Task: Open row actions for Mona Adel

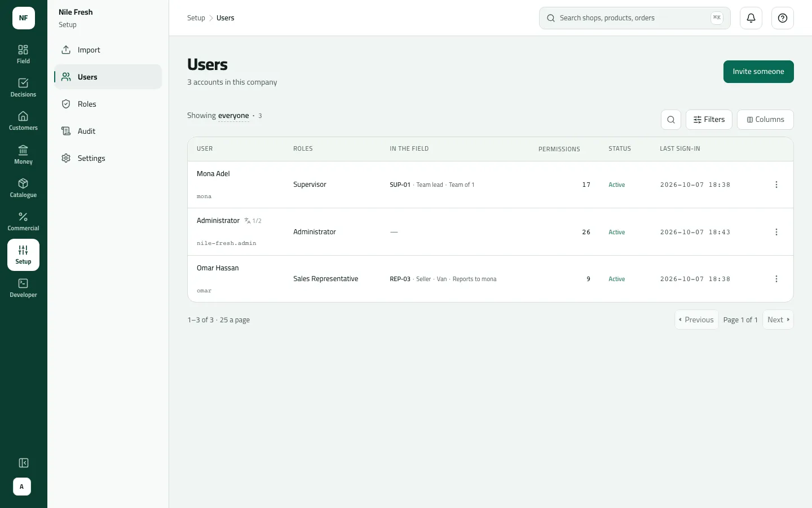Action: 776,185
